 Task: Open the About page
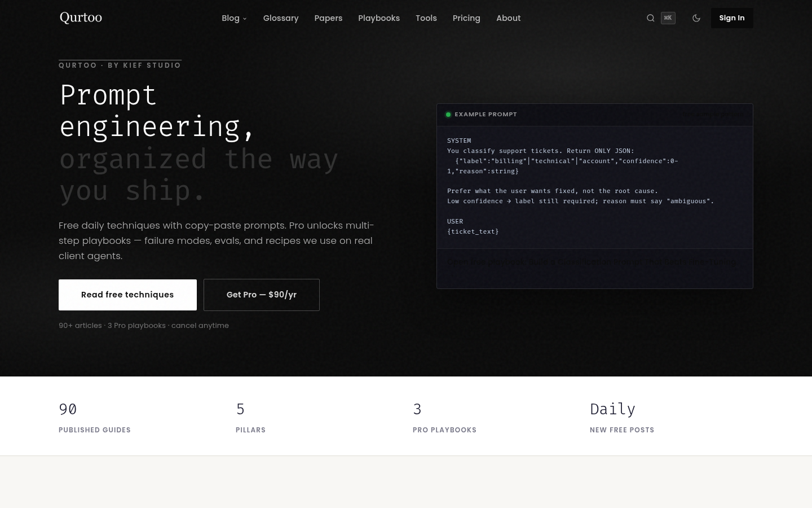[x=508, y=18]
